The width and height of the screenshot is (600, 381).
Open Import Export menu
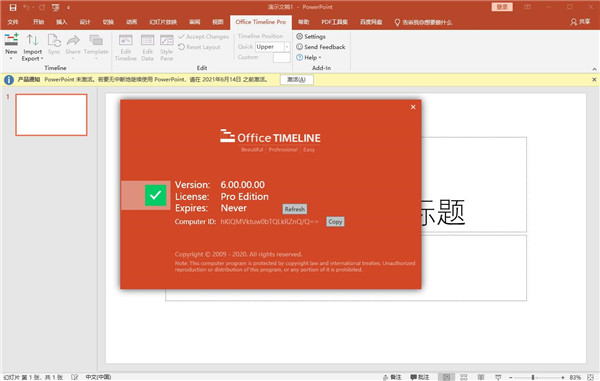click(x=33, y=47)
